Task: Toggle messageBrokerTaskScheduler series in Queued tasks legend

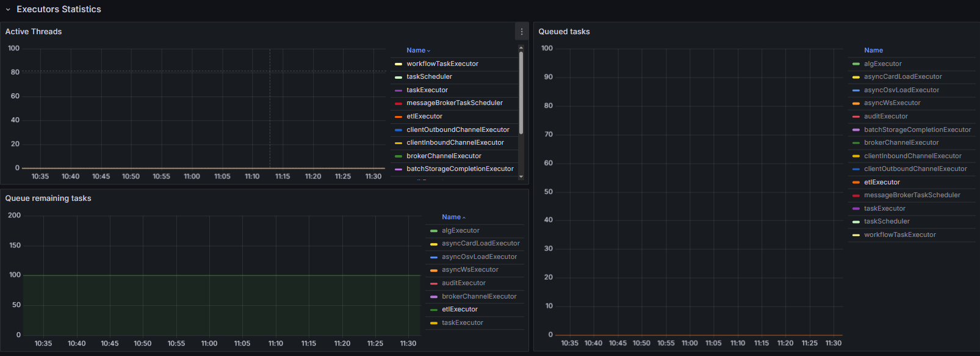Action: (912, 195)
